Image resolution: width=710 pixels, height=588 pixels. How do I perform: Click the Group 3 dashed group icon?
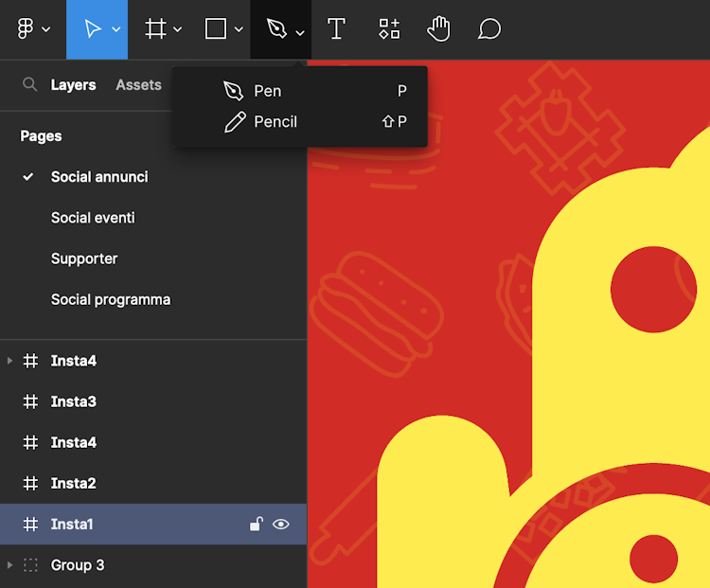(x=30, y=565)
